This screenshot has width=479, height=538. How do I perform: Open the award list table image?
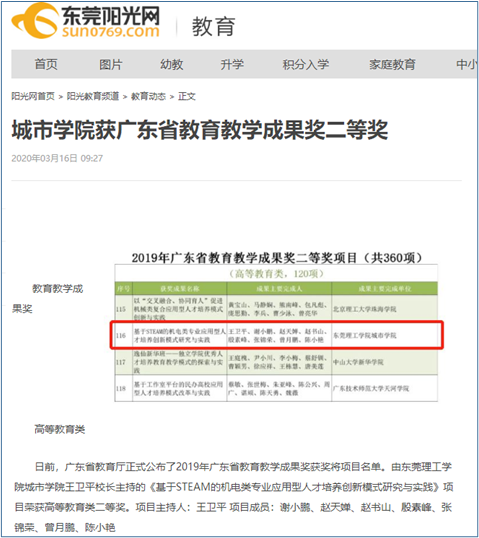coord(276,326)
